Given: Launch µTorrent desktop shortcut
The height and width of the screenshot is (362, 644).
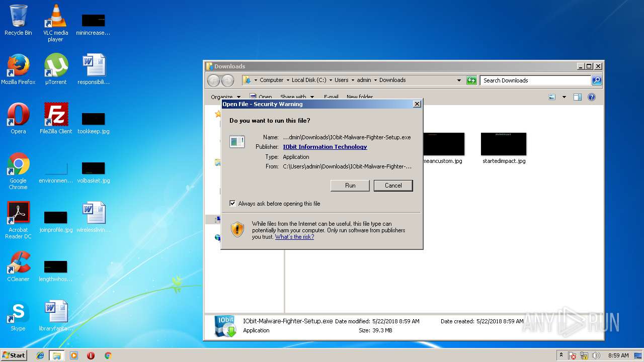Looking at the screenshot, I should click(55, 69).
